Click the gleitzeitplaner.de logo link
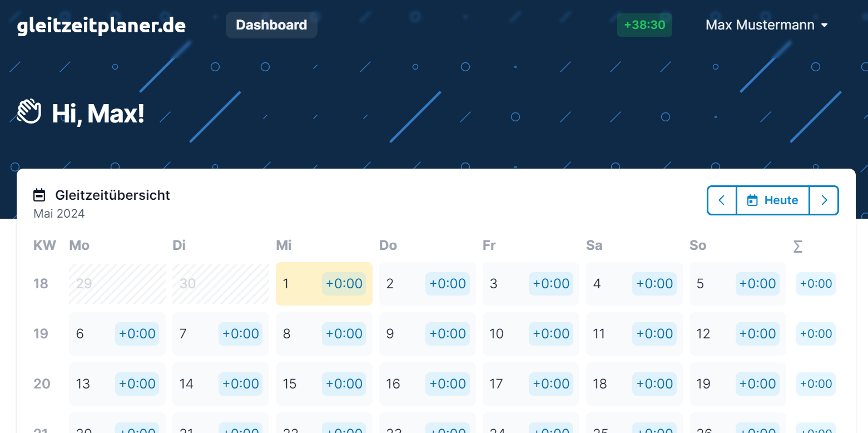Screen dimensions: 868x433 pos(101,25)
